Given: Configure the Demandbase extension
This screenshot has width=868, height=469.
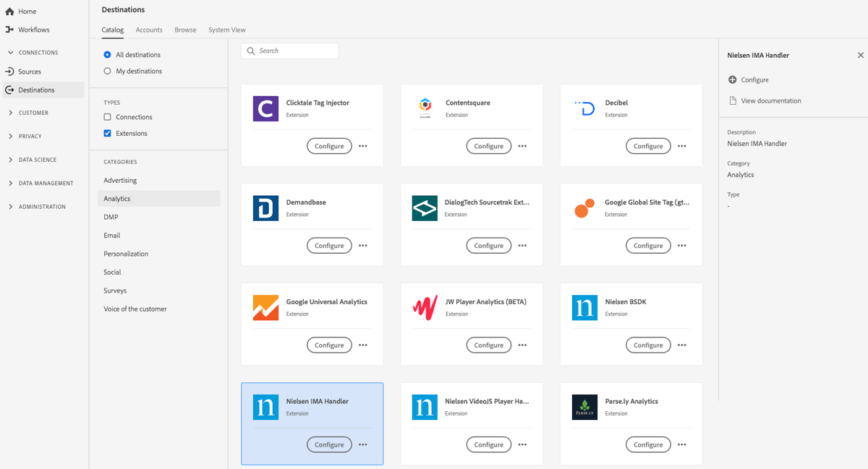Looking at the screenshot, I should coord(329,245).
